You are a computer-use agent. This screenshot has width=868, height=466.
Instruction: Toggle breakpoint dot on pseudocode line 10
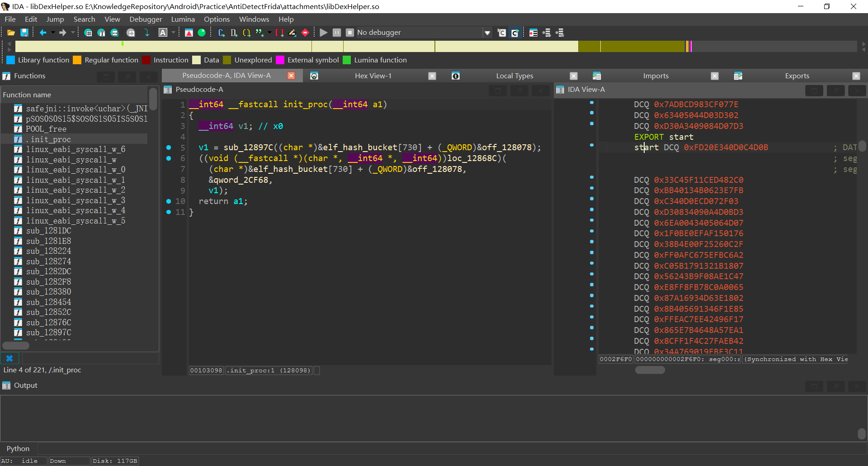point(169,201)
